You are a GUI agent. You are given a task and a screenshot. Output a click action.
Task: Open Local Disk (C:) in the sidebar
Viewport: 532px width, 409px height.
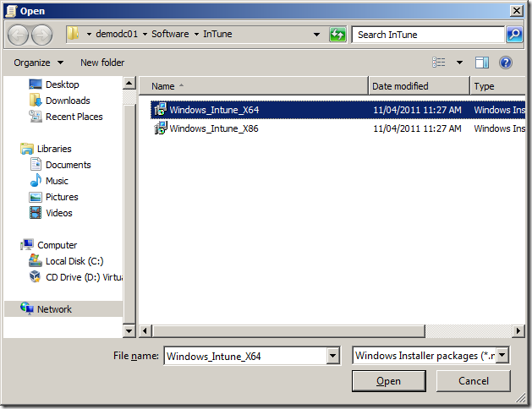pos(74,261)
